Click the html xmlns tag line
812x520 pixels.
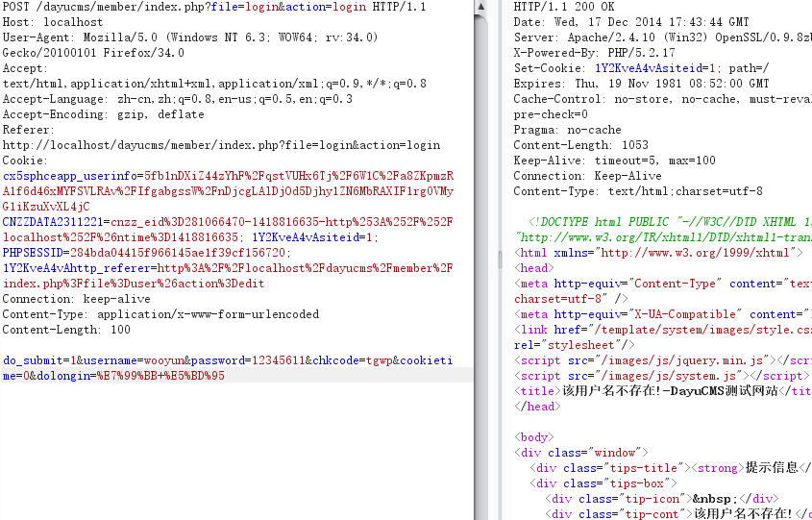point(658,253)
